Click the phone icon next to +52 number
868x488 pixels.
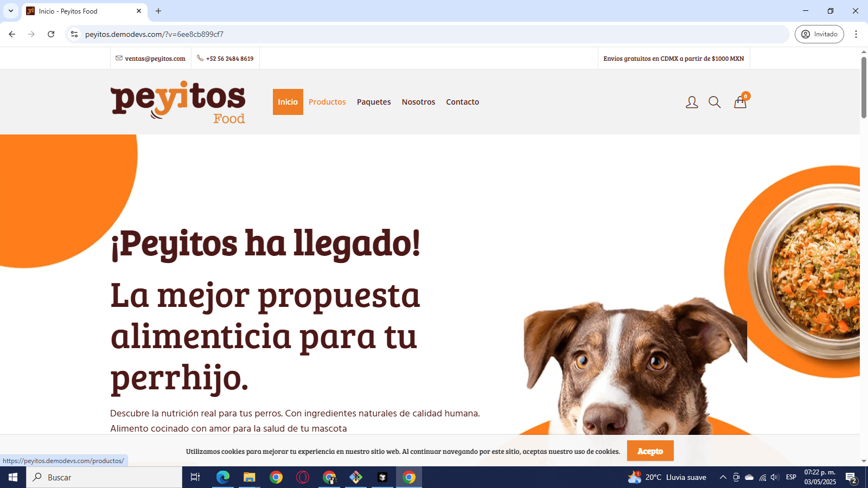click(x=200, y=58)
